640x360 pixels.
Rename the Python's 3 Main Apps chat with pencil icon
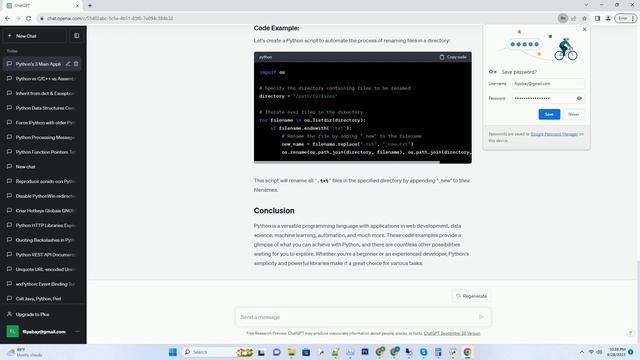68,64
